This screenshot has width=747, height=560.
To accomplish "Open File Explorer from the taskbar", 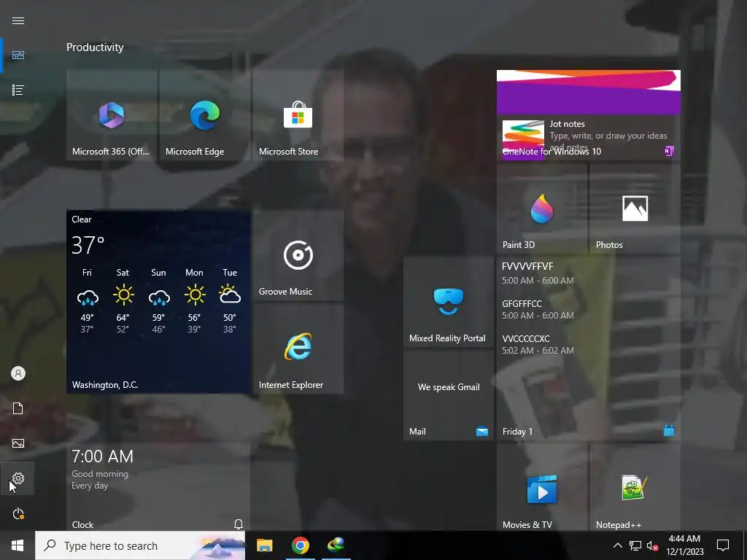I will (x=264, y=545).
